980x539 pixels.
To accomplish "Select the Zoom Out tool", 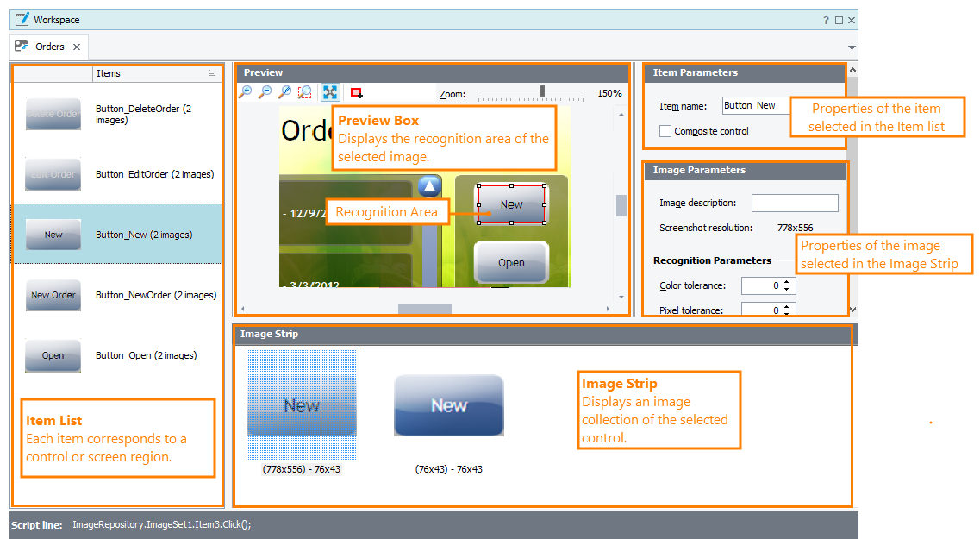I will [x=265, y=92].
